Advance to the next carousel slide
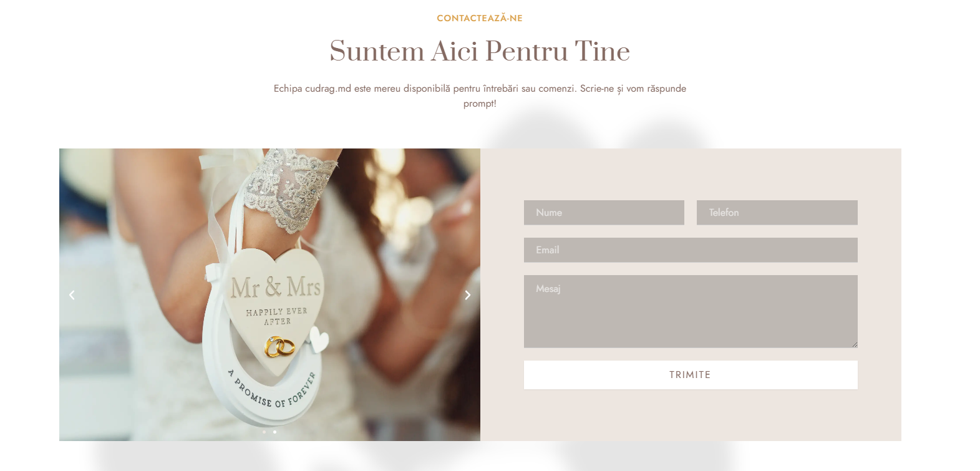This screenshot has height=471, width=980. tap(468, 295)
